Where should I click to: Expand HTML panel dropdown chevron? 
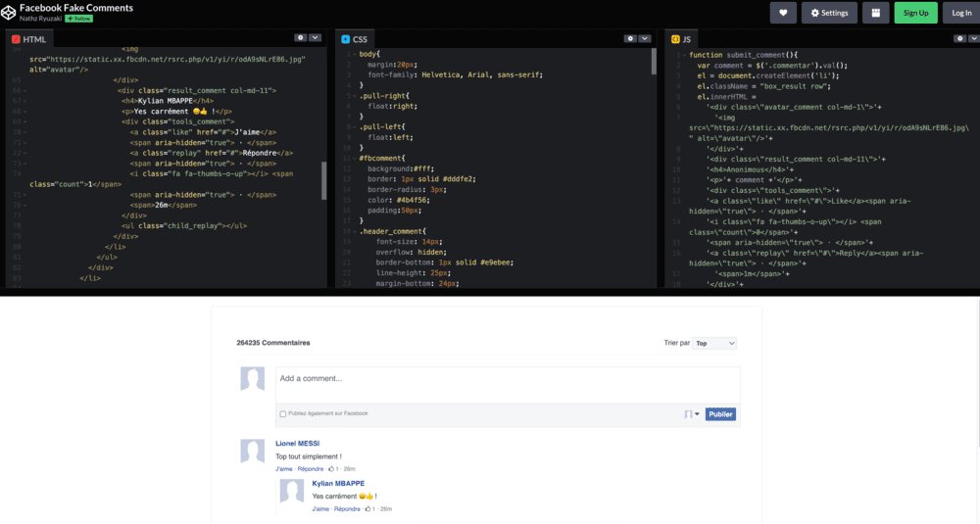(315, 38)
